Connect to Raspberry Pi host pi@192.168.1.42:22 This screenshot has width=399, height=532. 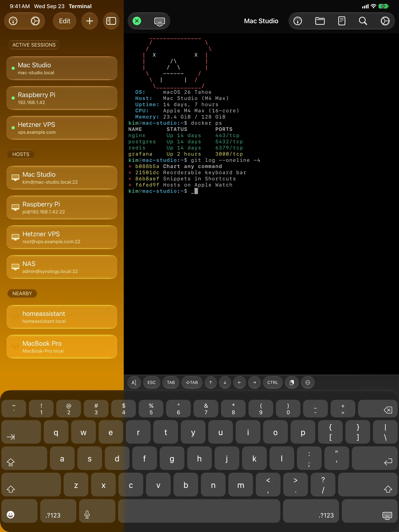[62, 208]
